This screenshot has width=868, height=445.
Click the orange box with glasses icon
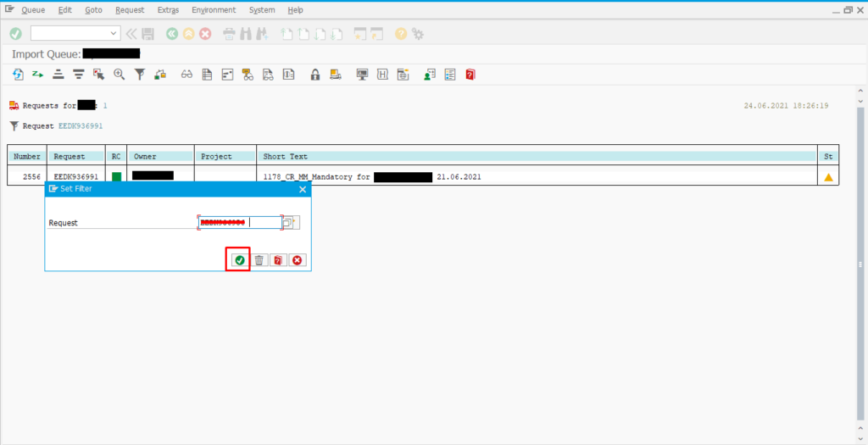point(248,75)
